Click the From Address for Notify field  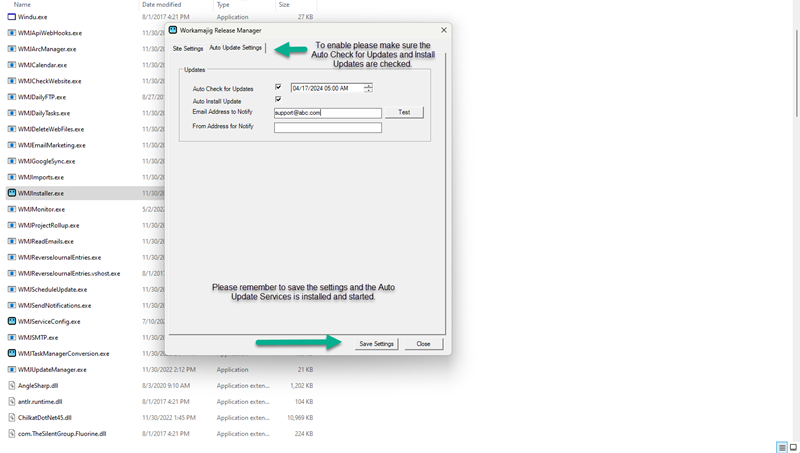coord(328,128)
